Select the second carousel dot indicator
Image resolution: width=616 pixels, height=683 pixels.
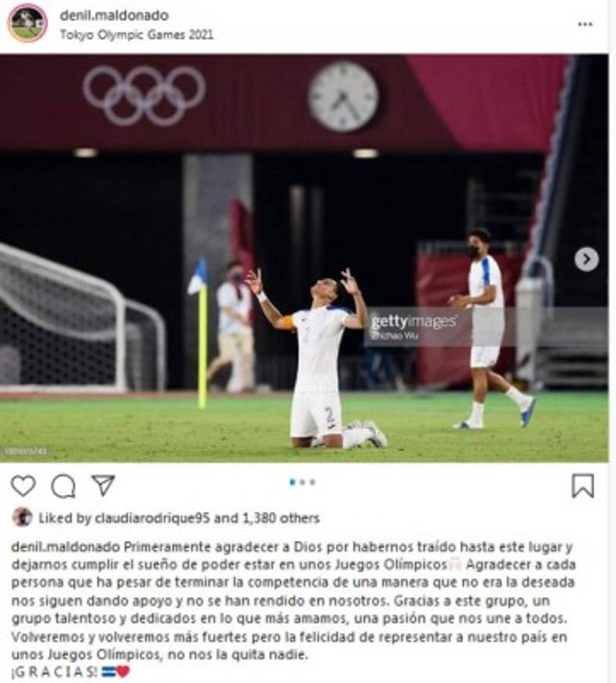click(x=303, y=482)
